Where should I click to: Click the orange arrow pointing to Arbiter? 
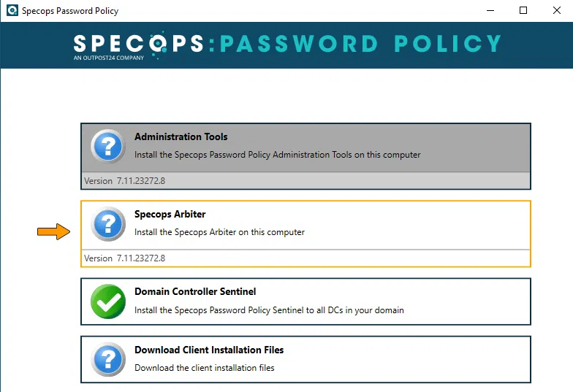(53, 232)
